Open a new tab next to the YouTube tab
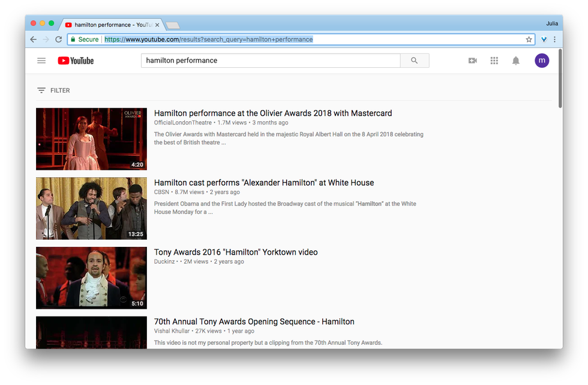The image size is (588, 385). click(x=173, y=25)
